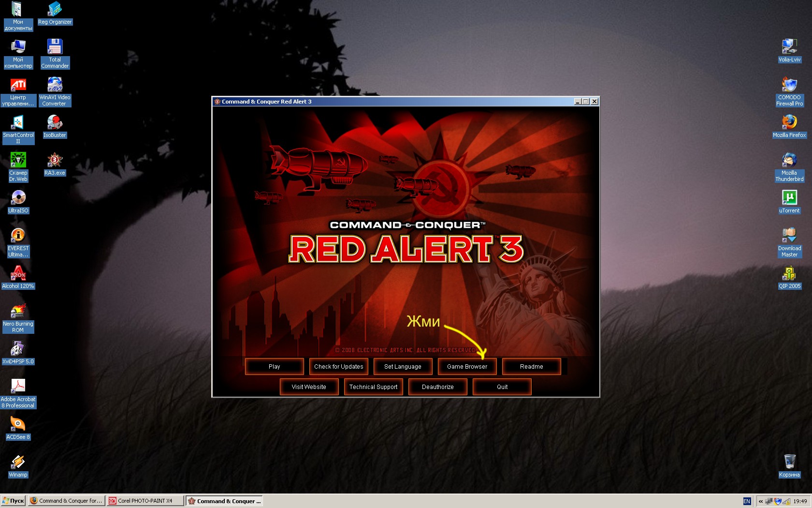This screenshot has height=508, width=812.
Task: Click the ACDSee 8 desktop icon
Action: [18, 428]
